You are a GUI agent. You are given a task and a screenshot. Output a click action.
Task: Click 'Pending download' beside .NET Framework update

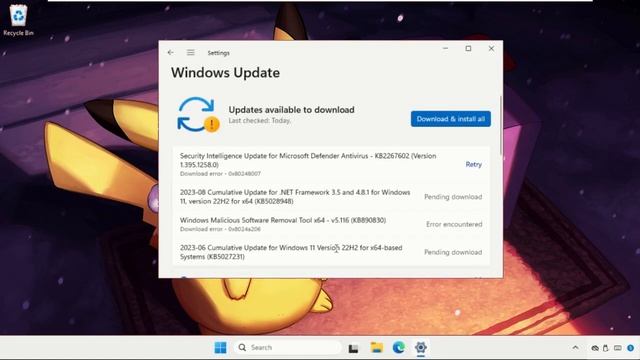tap(453, 197)
